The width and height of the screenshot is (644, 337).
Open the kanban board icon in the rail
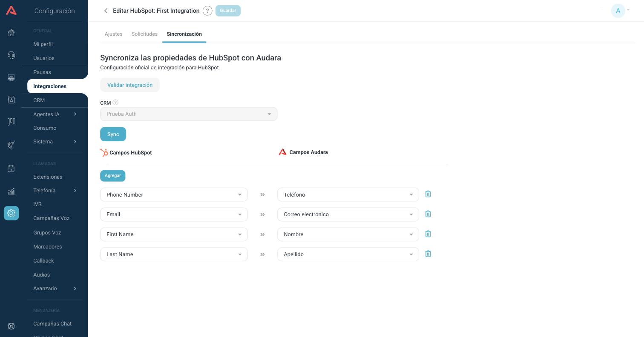[11, 122]
